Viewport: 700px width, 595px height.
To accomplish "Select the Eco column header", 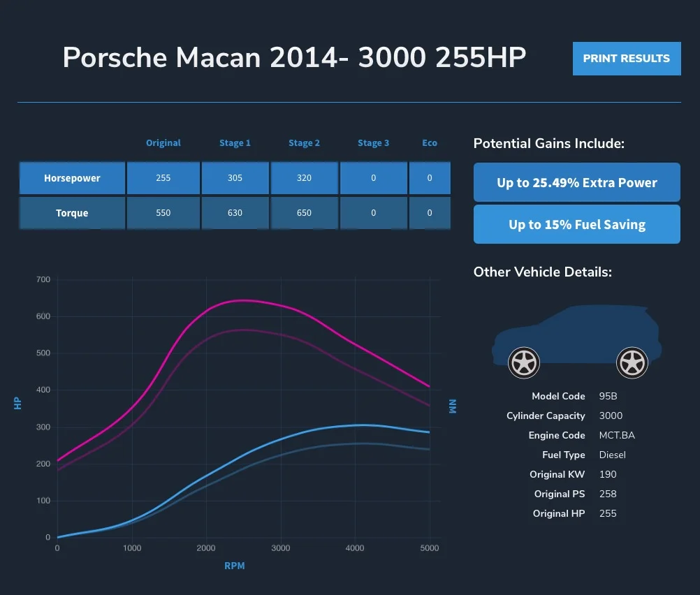I will click(430, 143).
